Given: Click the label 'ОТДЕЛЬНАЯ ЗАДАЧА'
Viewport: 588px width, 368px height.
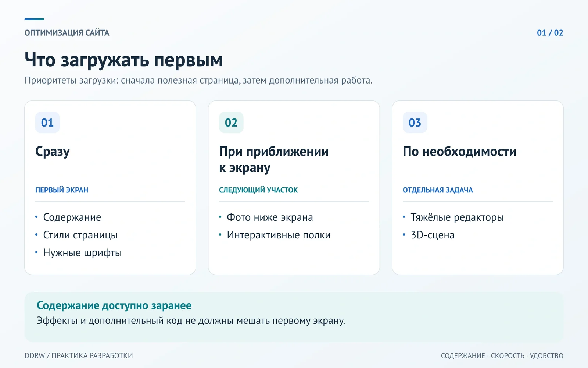Looking at the screenshot, I should [438, 190].
